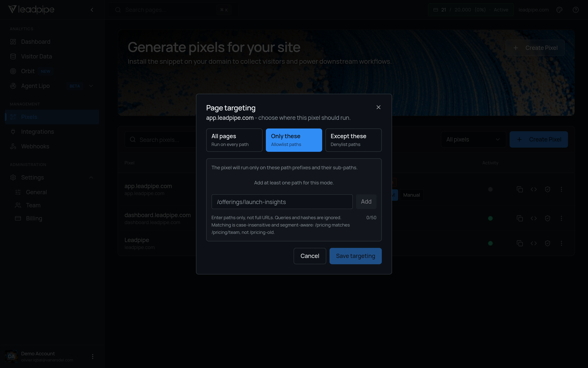The width and height of the screenshot is (588, 368).
Task: Add the entered path
Action: (366, 202)
